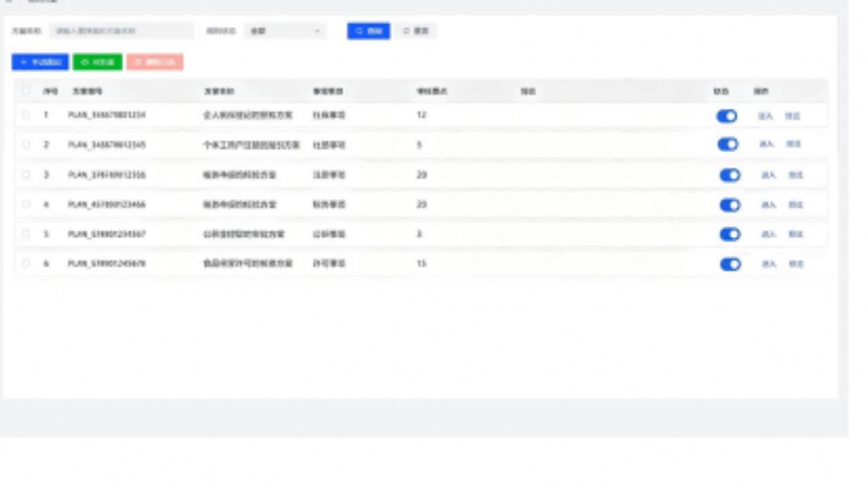
Task: Click the link after 进入 in row 3
Action: [x=795, y=175]
